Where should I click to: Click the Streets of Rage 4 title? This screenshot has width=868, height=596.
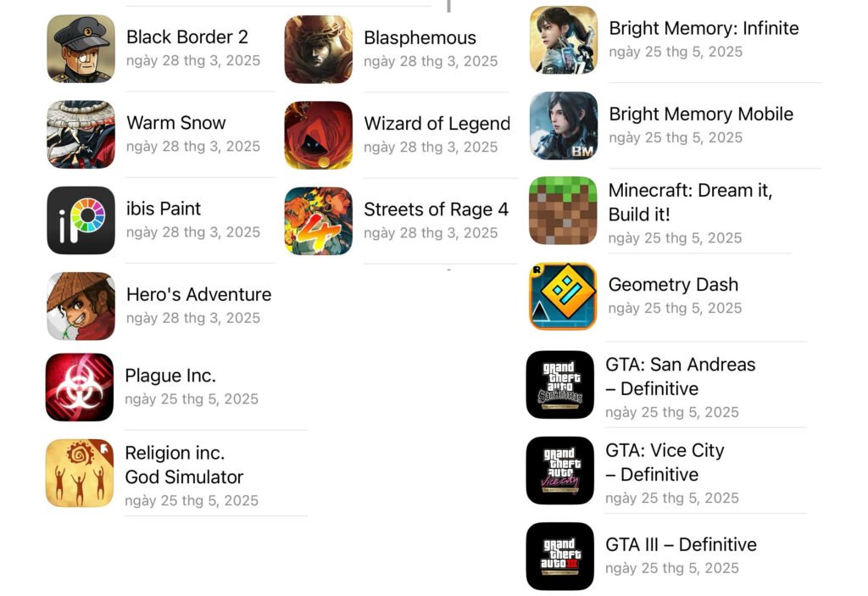tap(437, 209)
